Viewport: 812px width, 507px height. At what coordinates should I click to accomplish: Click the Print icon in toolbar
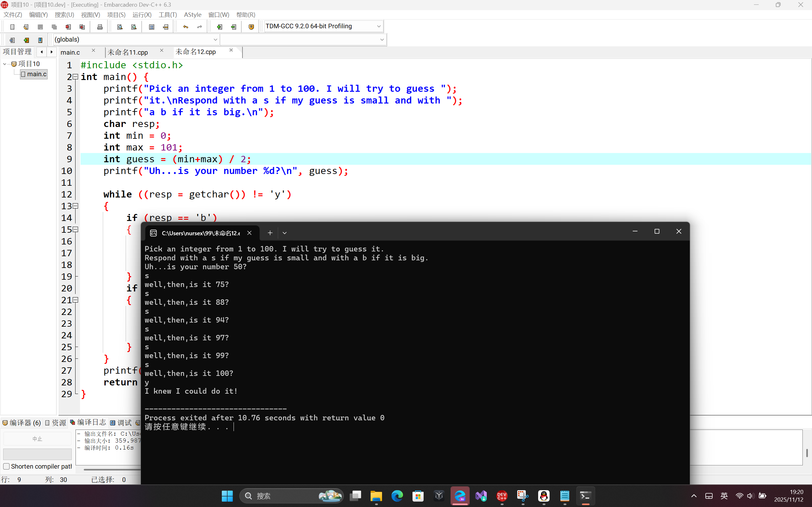coord(100,27)
